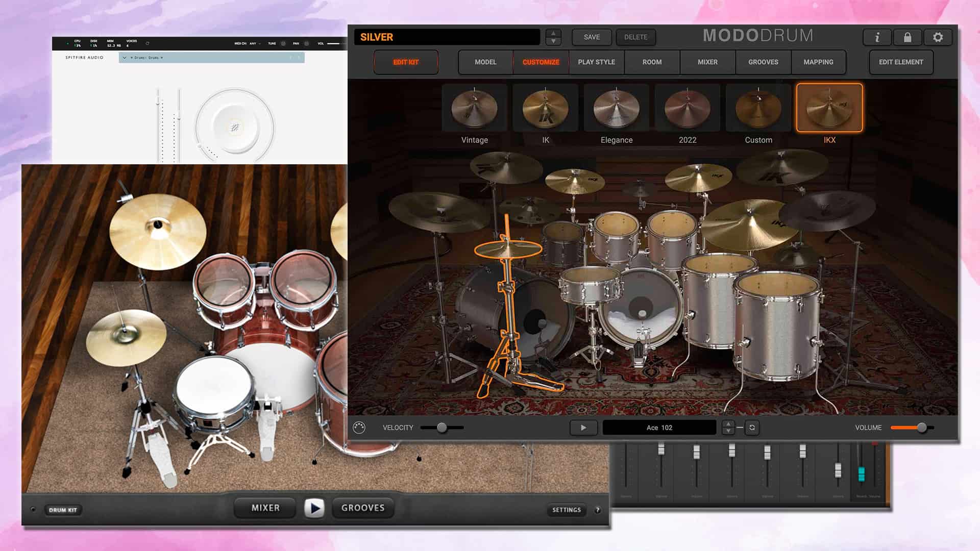Click the lock icon in MODO DRUM

907,37
